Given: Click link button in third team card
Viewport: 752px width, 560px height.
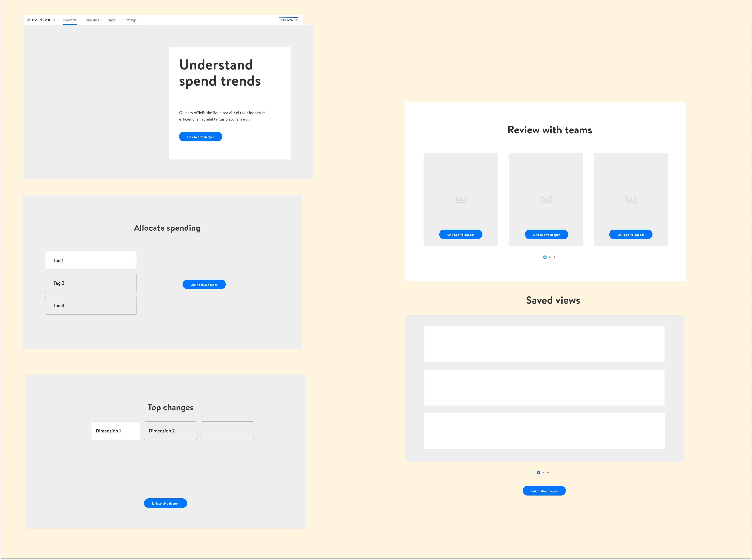Looking at the screenshot, I should click(x=631, y=235).
